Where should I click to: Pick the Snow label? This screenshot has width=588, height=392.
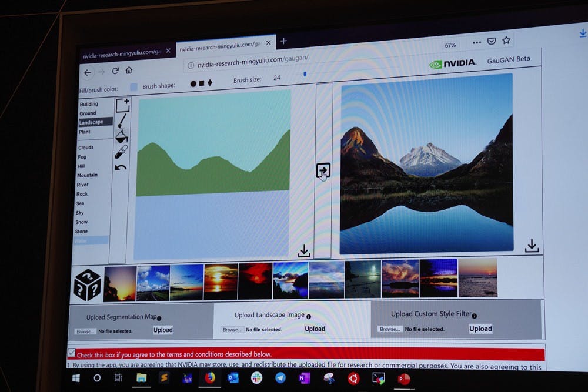click(81, 222)
